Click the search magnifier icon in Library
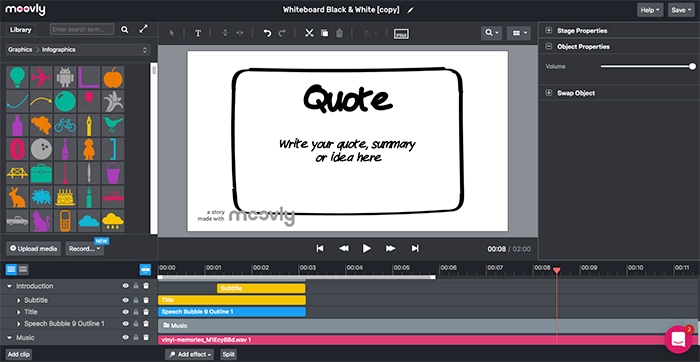Image resolution: width=700 pixels, height=362 pixels. point(125,29)
